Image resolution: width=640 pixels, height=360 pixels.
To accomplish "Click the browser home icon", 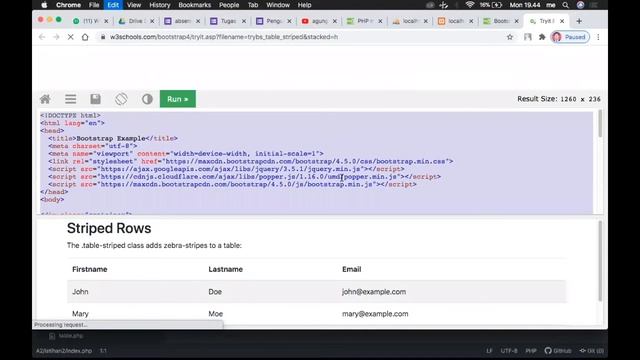I will tap(85, 37).
